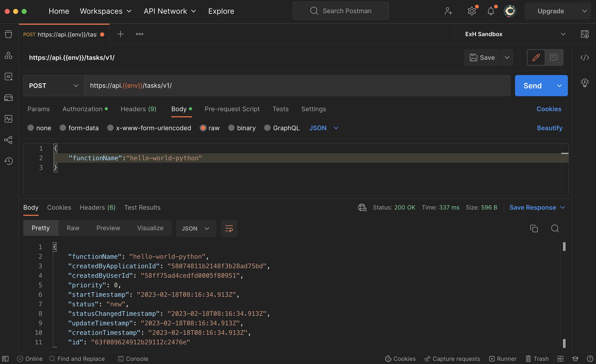Copy response with the copy icon
This screenshot has width=596, height=364.
[x=534, y=229]
